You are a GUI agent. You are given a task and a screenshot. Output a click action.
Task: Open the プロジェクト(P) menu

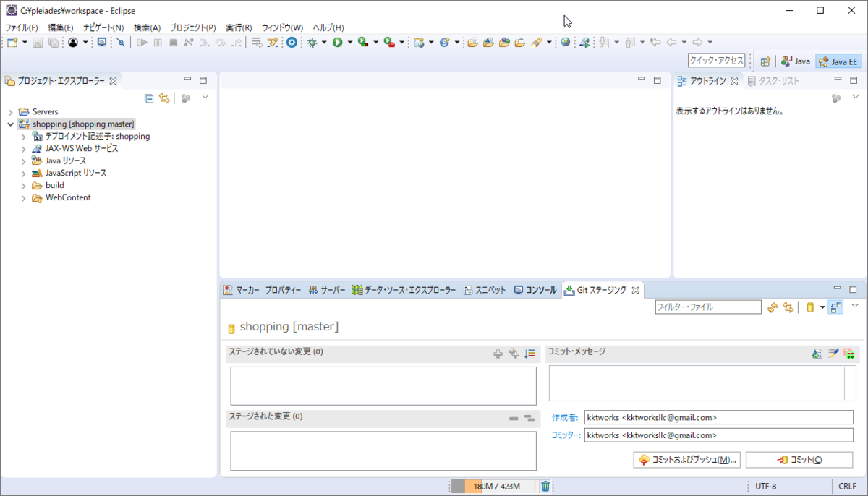[x=193, y=27]
